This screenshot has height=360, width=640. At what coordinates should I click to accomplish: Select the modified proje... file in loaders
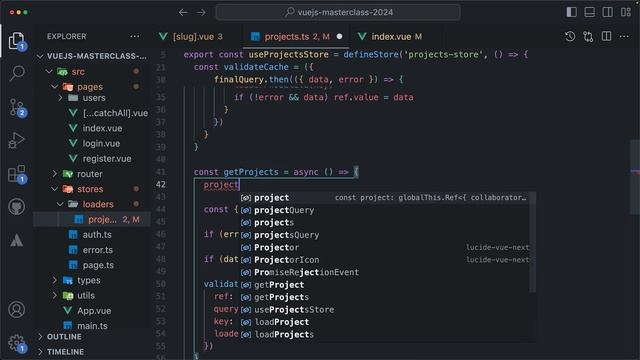(x=92, y=219)
